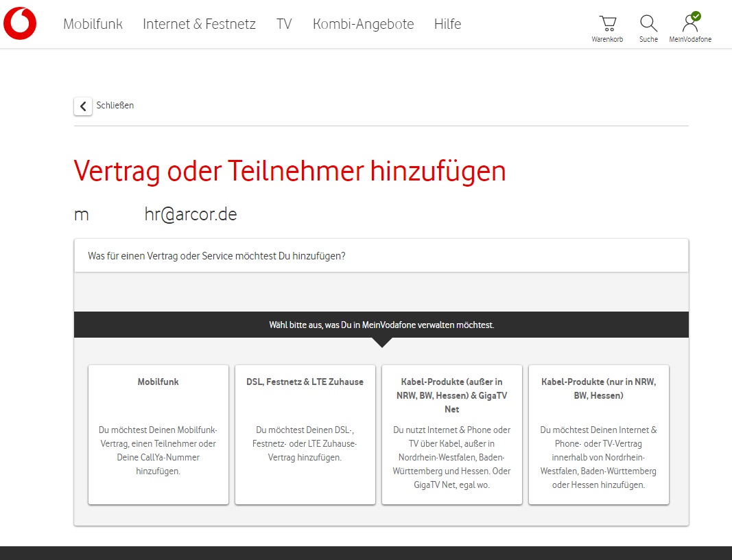Click the magnifying glass in the header

(x=648, y=22)
